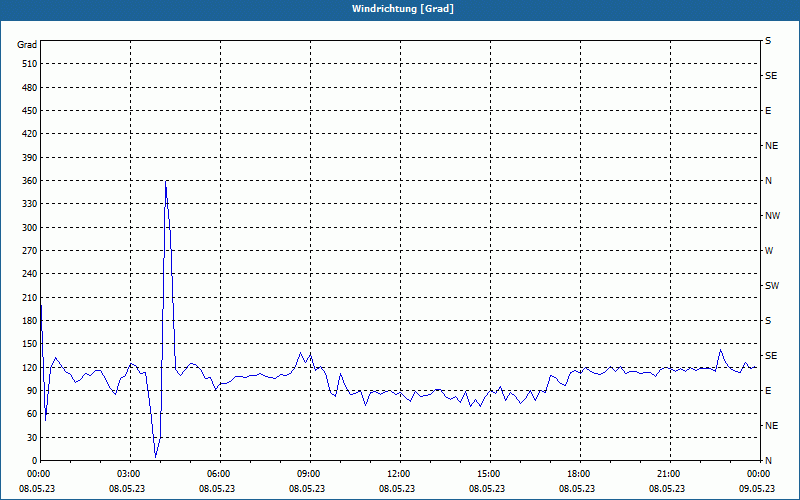
Task: Click the 180 degree axis label
Action: (30, 321)
